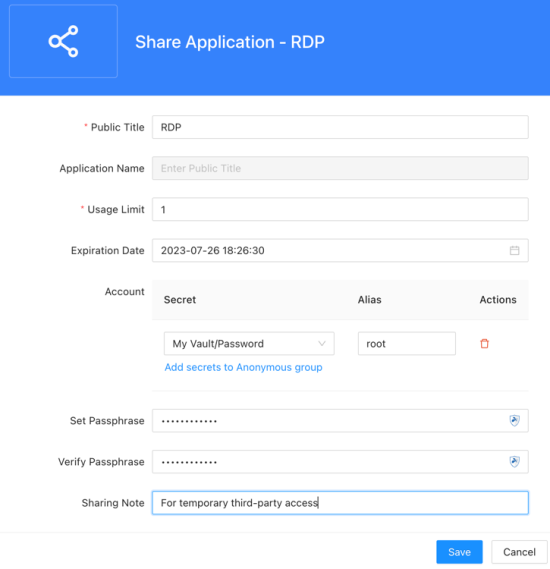The height and width of the screenshot is (569, 550).
Task: Focus the Verify Passphrase field
Action: (x=340, y=462)
